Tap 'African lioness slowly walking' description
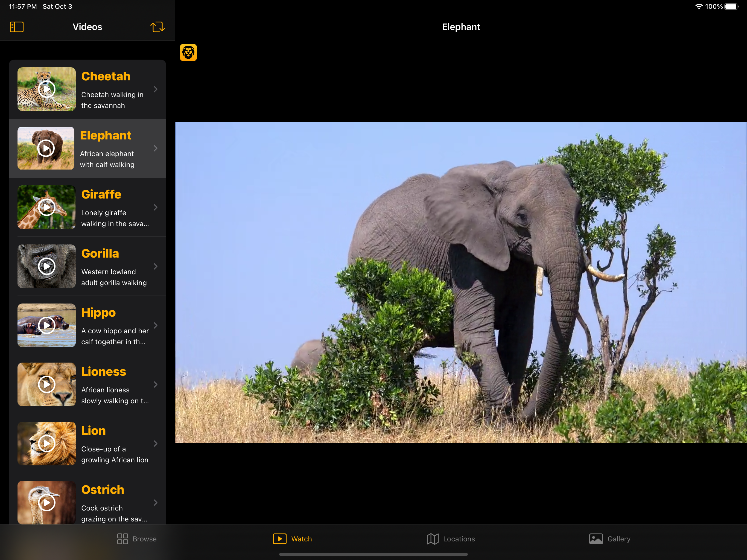The image size is (747, 560). 115,395
